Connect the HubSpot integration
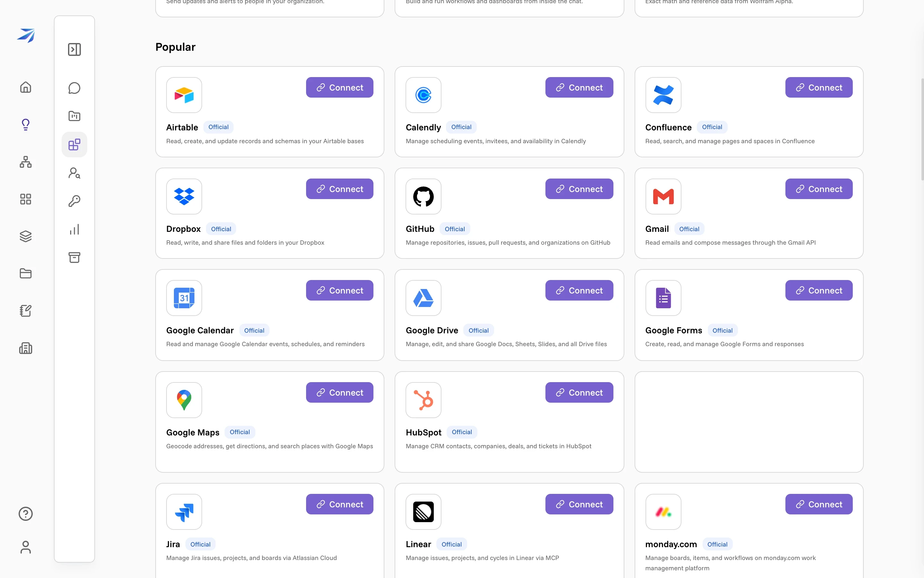 pos(579,393)
